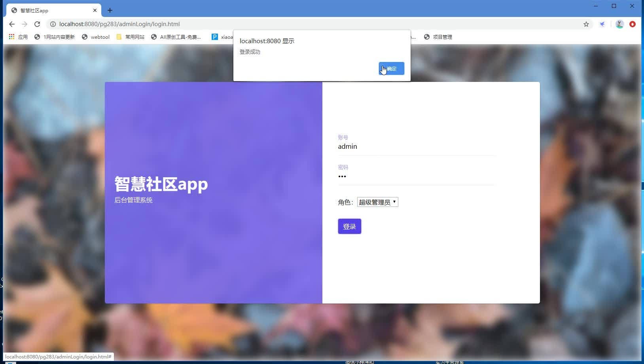
Task: View site information icon beside the URL
Action: pyautogui.click(x=53, y=24)
